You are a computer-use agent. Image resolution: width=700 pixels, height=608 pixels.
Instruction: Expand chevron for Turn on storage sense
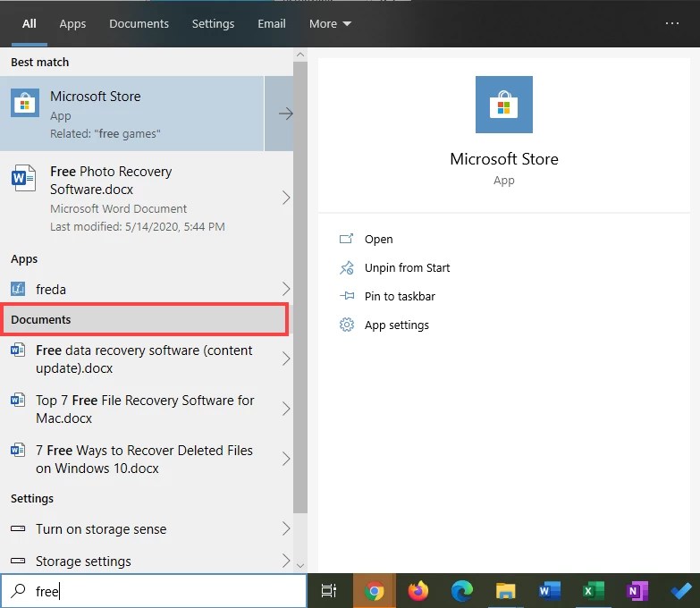(286, 528)
